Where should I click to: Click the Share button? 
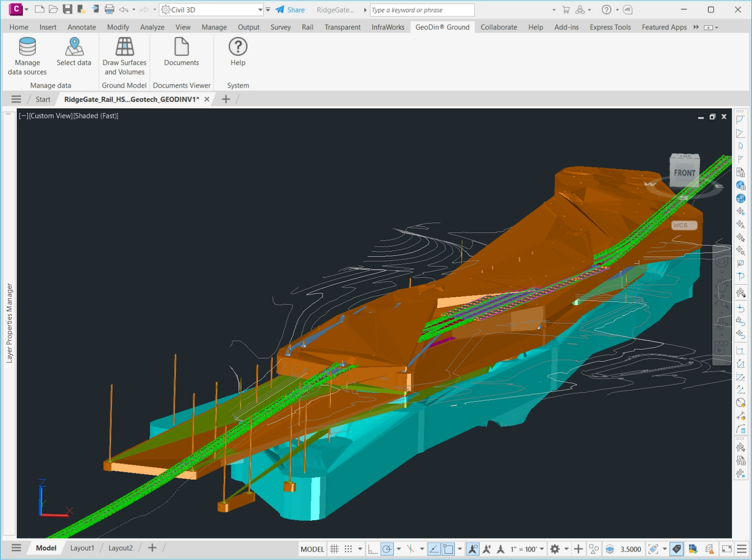(x=290, y=10)
